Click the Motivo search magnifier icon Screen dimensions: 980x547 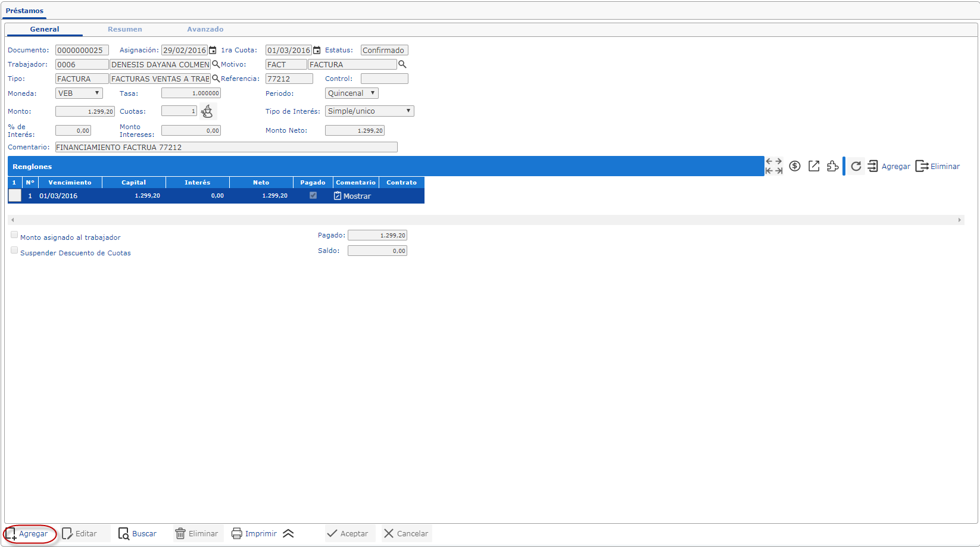click(x=402, y=64)
